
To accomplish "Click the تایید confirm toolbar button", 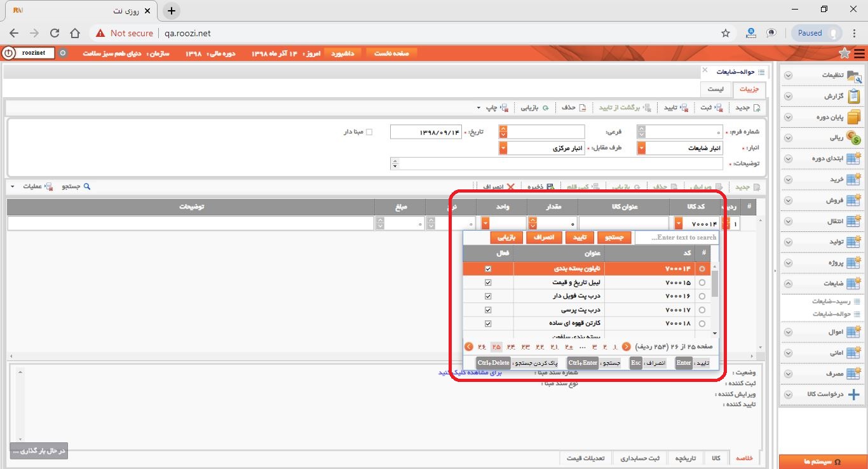I will [675, 108].
